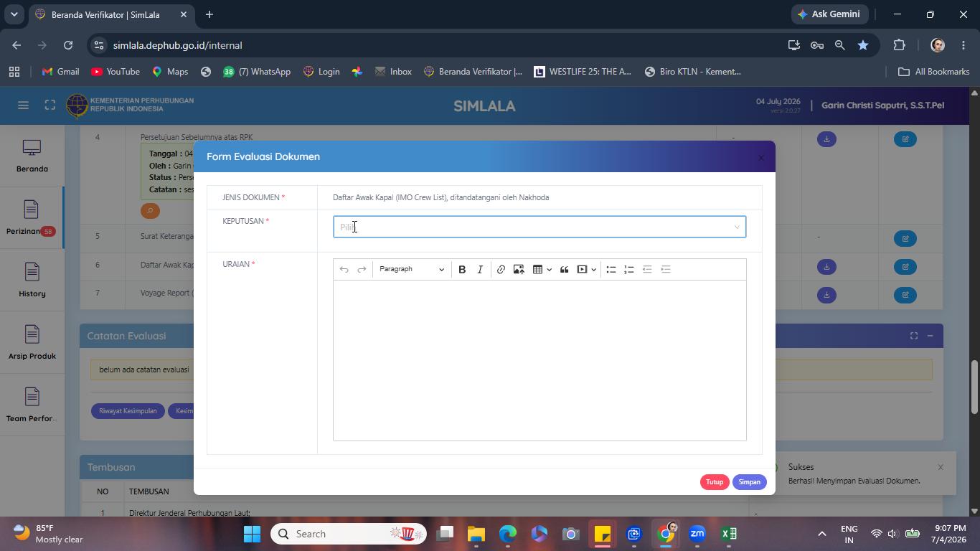Expand the media insert dropdown arrow
This screenshot has width=980, height=551.
point(594,270)
